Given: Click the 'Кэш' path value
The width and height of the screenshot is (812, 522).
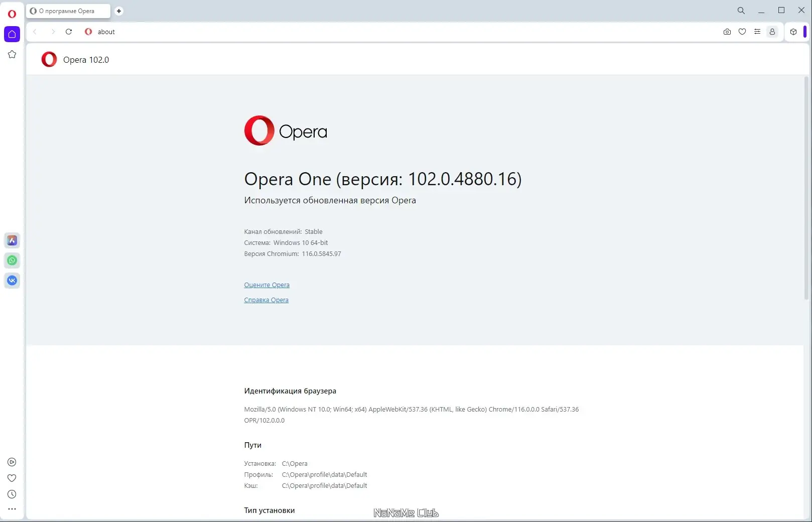Looking at the screenshot, I should (x=324, y=486).
